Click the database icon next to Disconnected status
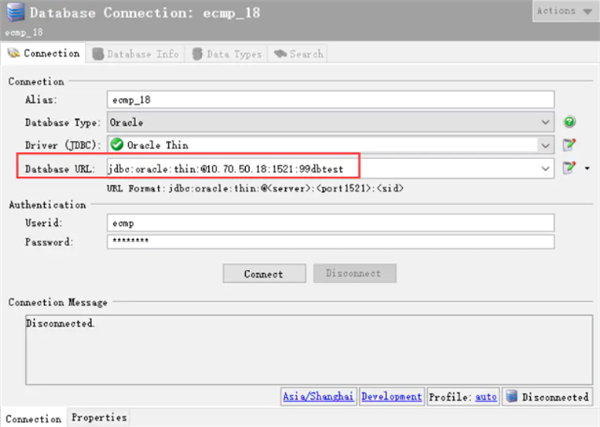The width and height of the screenshot is (600, 427). tap(511, 397)
